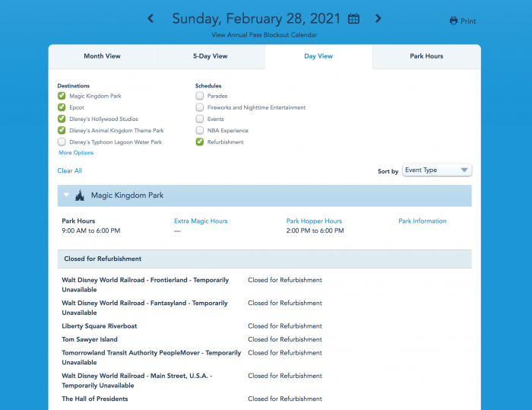Screen dimensions: 532x410
Task: Open Park Information link
Action: (423, 221)
